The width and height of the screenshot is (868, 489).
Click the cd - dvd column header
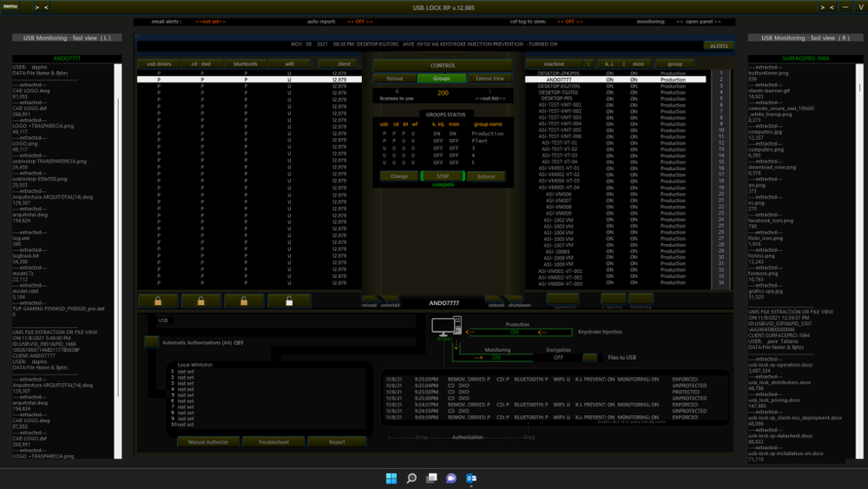pos(201,63)
